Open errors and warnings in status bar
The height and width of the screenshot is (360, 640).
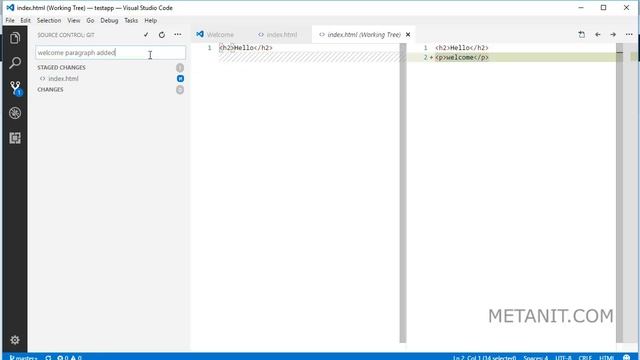coord(69,358)
